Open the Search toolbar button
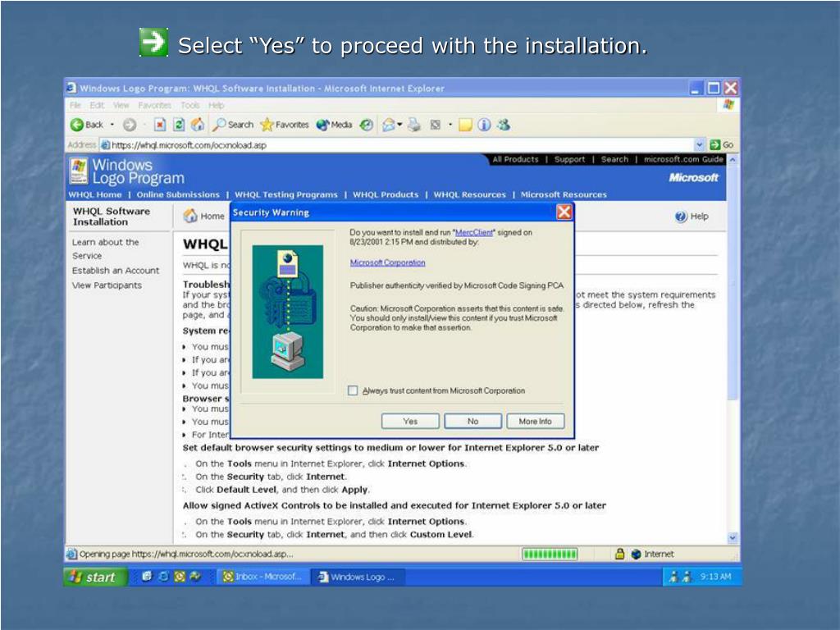The height and width of the screenshot is (630, 840). 233,125
